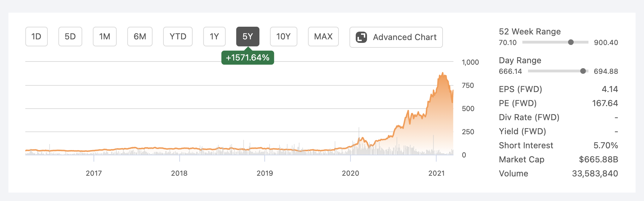Select the 6M chart range
644x201 pixels.
140,37
